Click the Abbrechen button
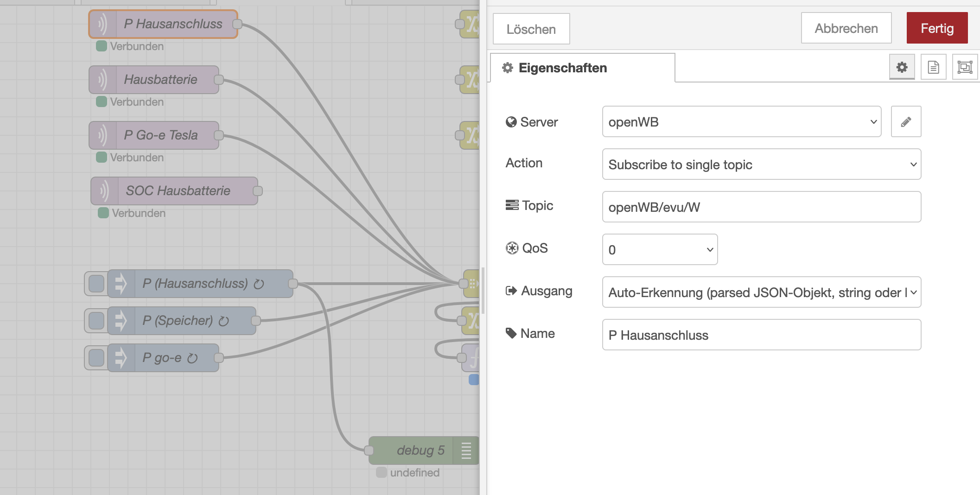This screenshot has height=495, width=980. coord(846,28)
